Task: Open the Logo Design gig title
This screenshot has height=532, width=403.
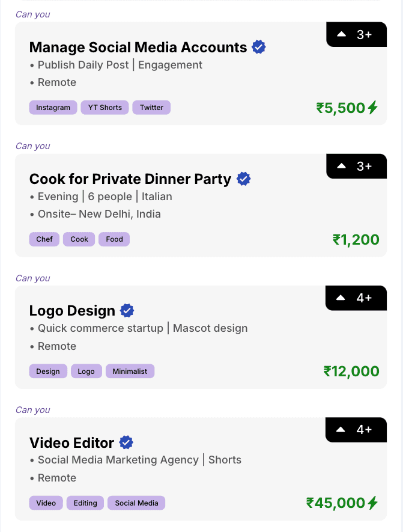Action: 72,311
